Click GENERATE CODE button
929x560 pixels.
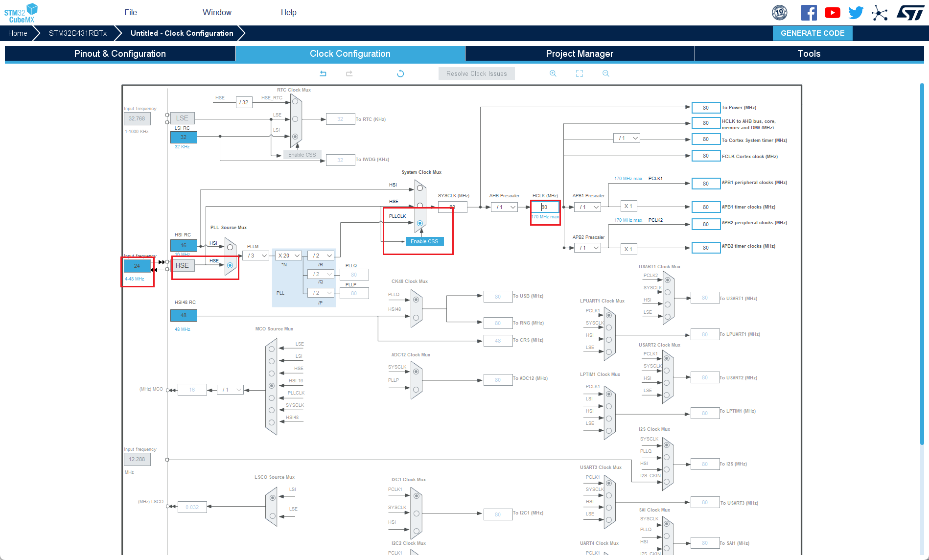tap(813, 33)
